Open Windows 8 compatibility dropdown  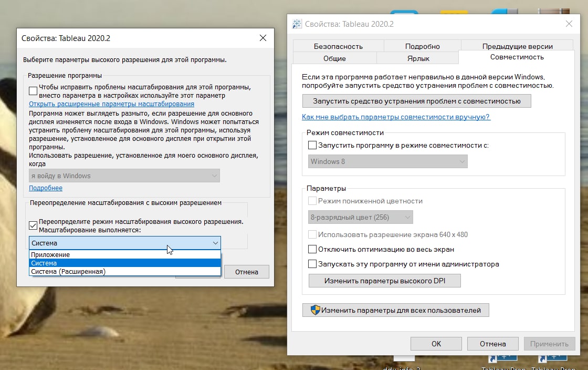(388, 161)
